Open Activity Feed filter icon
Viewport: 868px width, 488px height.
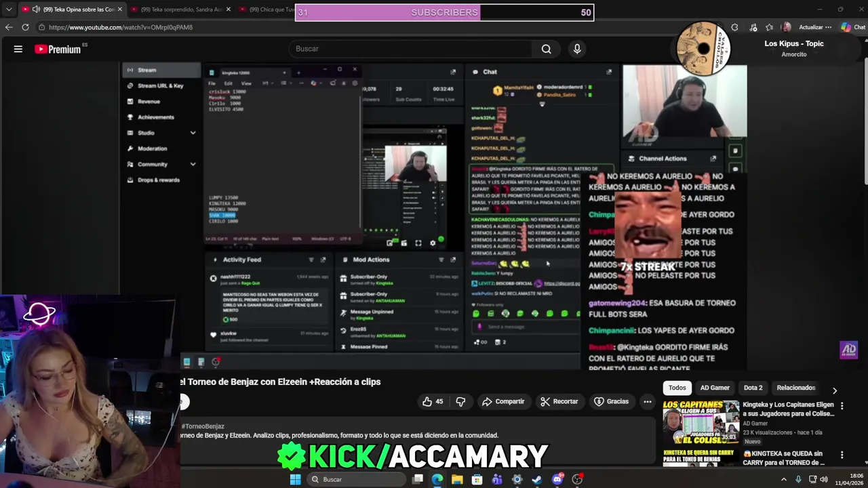point(311,260)
